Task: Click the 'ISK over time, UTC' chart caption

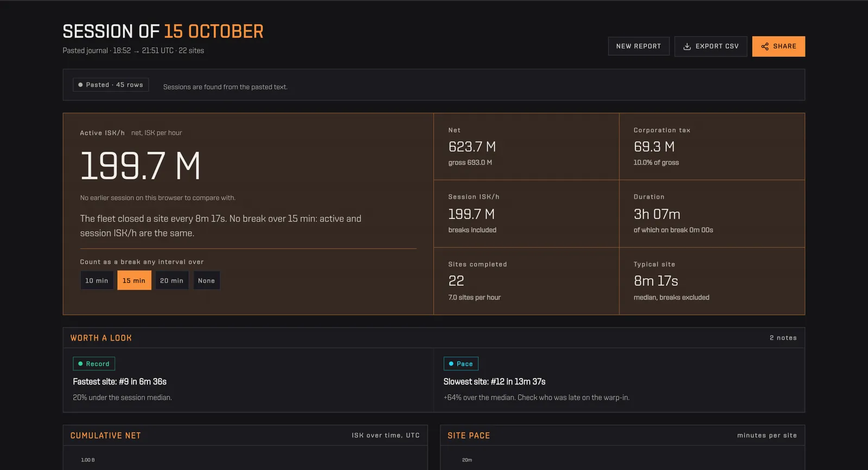Action: pyautogui.click(x=386, y=435)
